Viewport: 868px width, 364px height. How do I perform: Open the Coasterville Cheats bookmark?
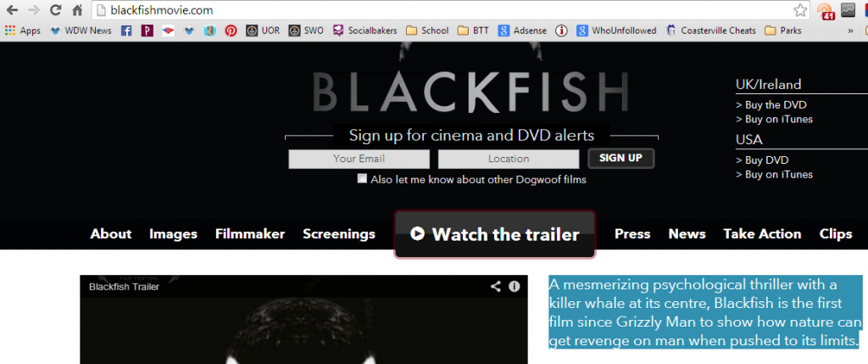click(x=711, y=31)
